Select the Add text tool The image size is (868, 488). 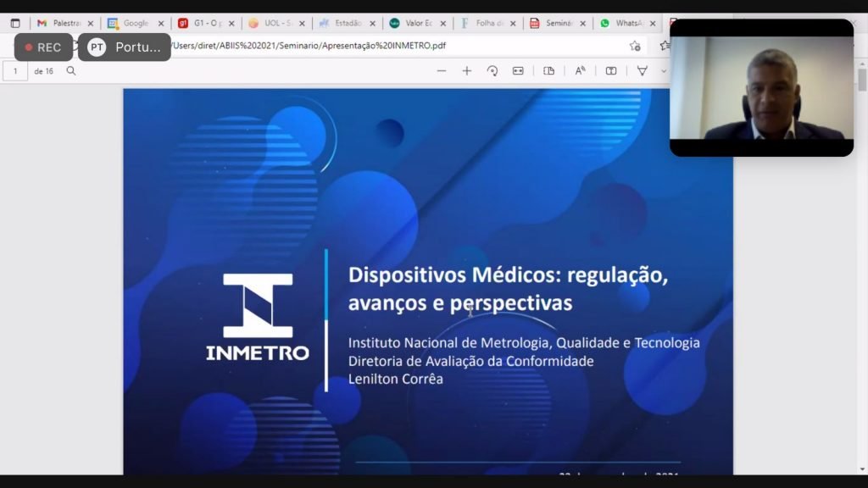click(610, 71)
